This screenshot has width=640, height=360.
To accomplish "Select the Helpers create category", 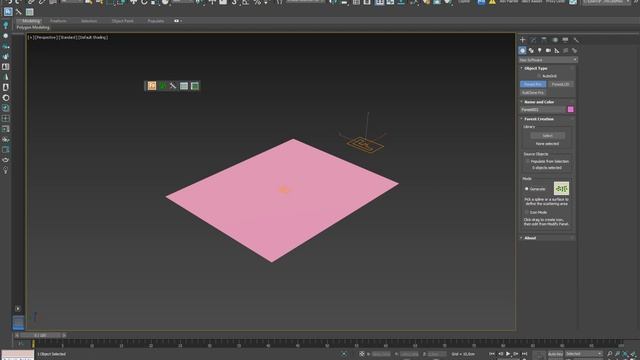I will [557, 51].
